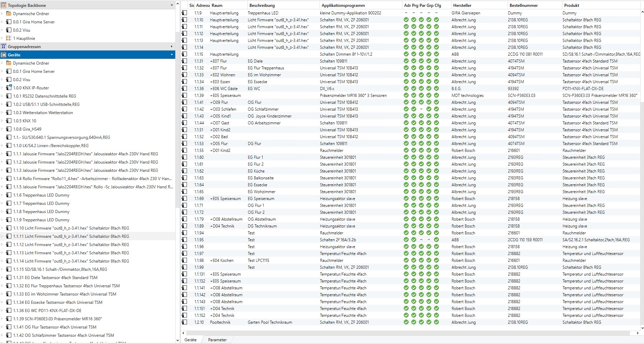
Task: Switch to the Parameter tab
Action: click(x=217, y=340)
